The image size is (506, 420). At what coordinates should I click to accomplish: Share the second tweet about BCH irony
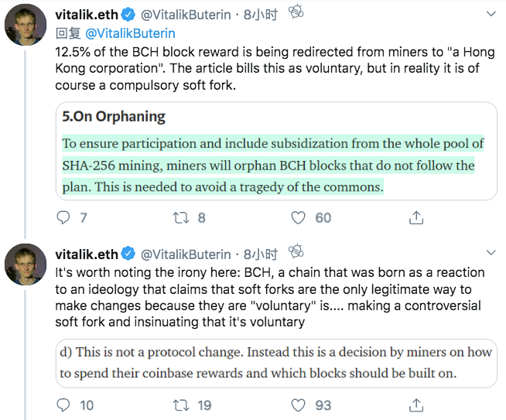click(416, 405)
